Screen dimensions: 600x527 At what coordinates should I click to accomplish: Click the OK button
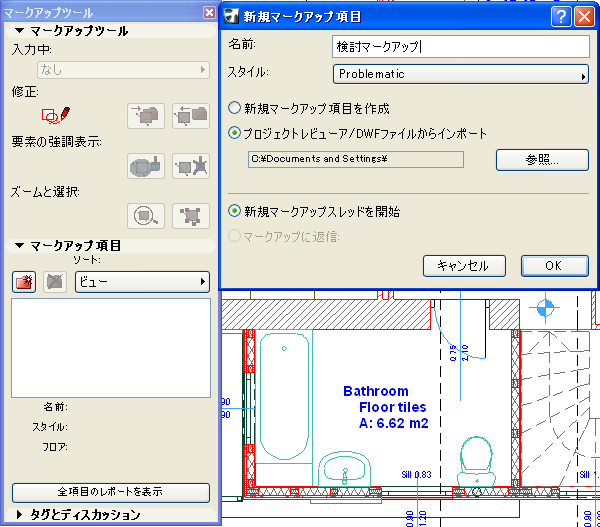(x=554, y=266)
